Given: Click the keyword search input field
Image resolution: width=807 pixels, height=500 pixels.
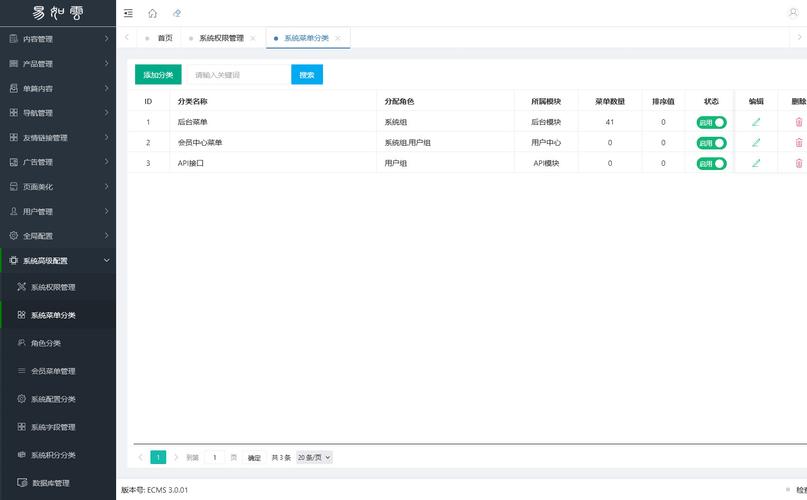Looking at the screenshot, I should 238,75.
